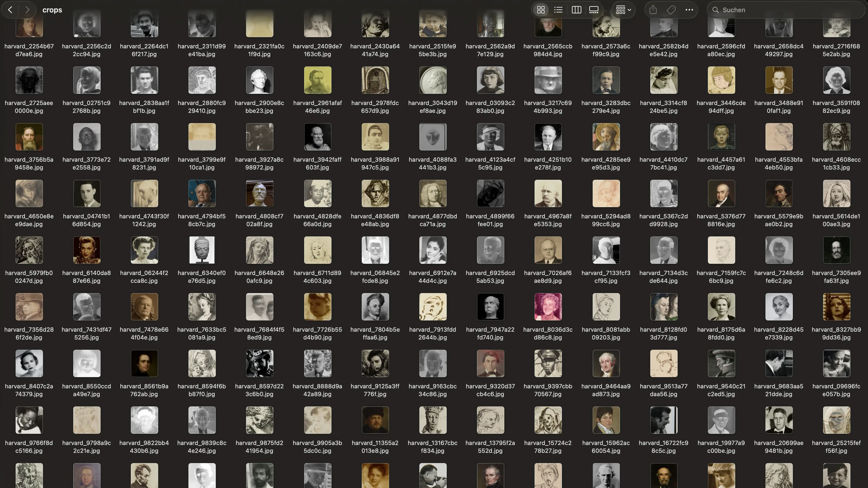
Task: Click the filename harvard_4608ecc1cb33.jpg
Action: 836,163
